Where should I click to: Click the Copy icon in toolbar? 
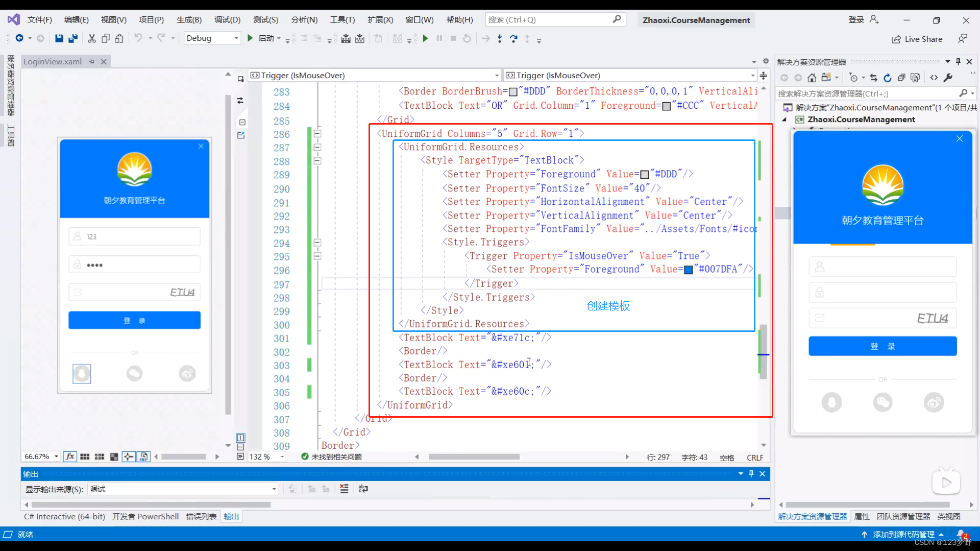click(x=106, y=38)
